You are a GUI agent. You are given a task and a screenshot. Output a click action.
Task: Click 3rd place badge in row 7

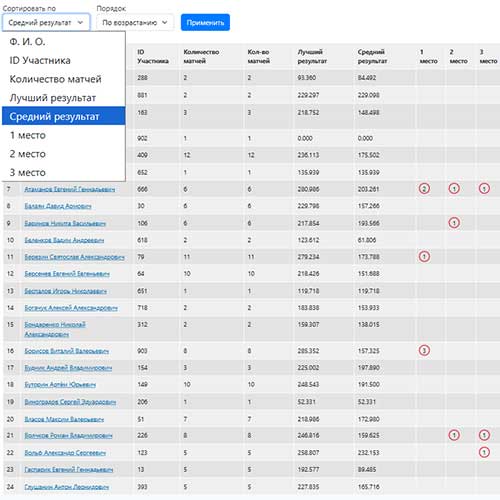tap(484, 189)
